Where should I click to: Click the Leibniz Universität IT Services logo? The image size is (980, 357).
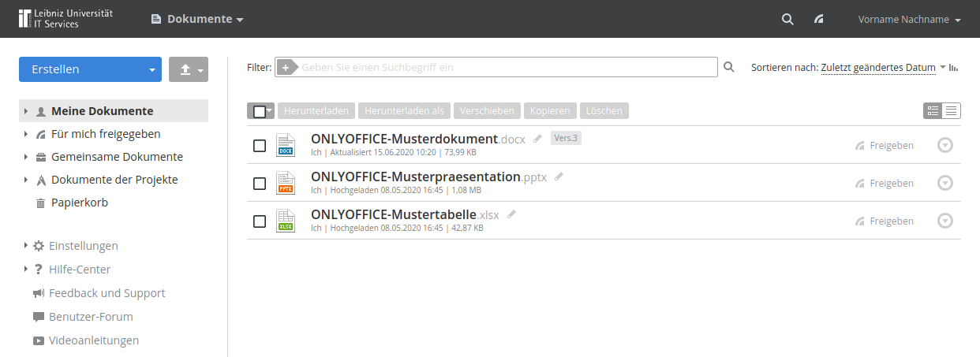(x=65, y=19)
